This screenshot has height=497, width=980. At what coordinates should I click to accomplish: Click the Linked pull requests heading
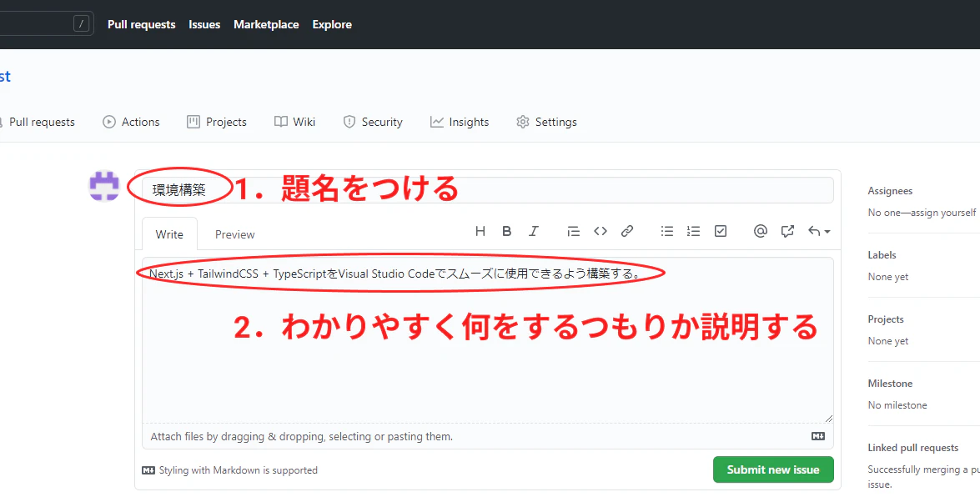click(912, 448)
